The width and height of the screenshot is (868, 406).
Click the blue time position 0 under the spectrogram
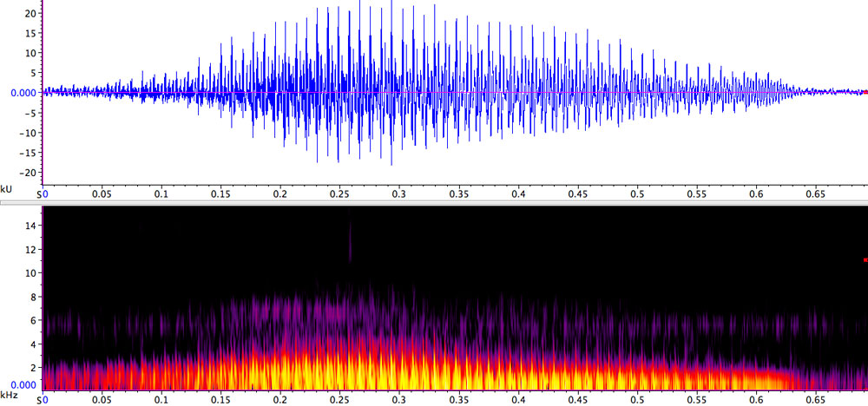[x=44, y=401]
